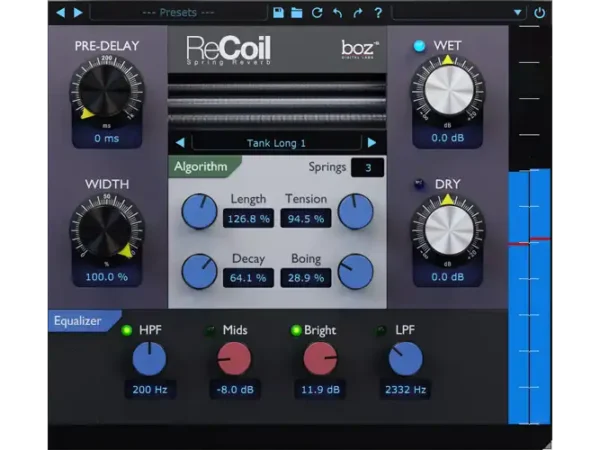Select previous spring model left arrow
The width and height of the screenshot is (600, 450).
(181, 143)
